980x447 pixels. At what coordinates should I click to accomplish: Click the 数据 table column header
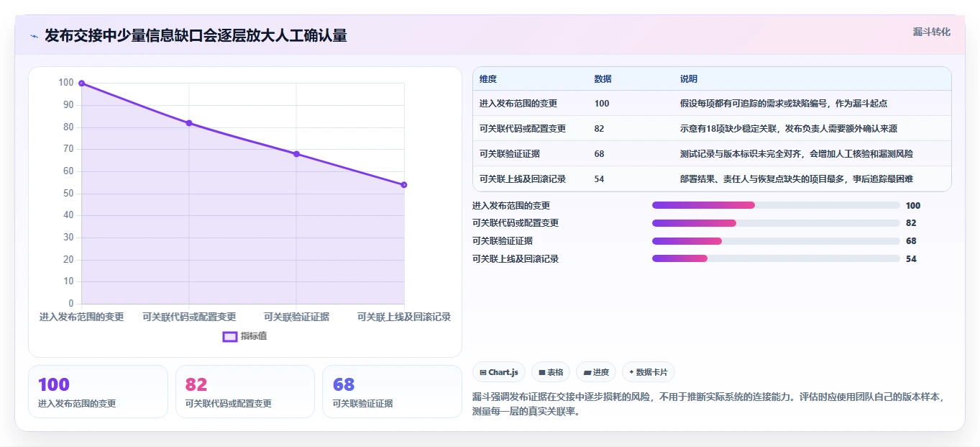pyautogui.click(x=603, y=79)
